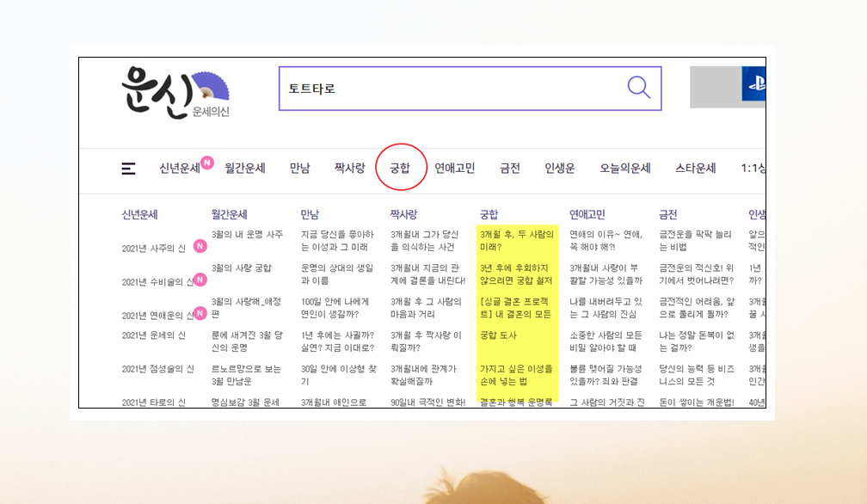Screen dimensions: 867x504
Task: Open the 3월의 사랑 궁합 link
Action: pos(241,268)
